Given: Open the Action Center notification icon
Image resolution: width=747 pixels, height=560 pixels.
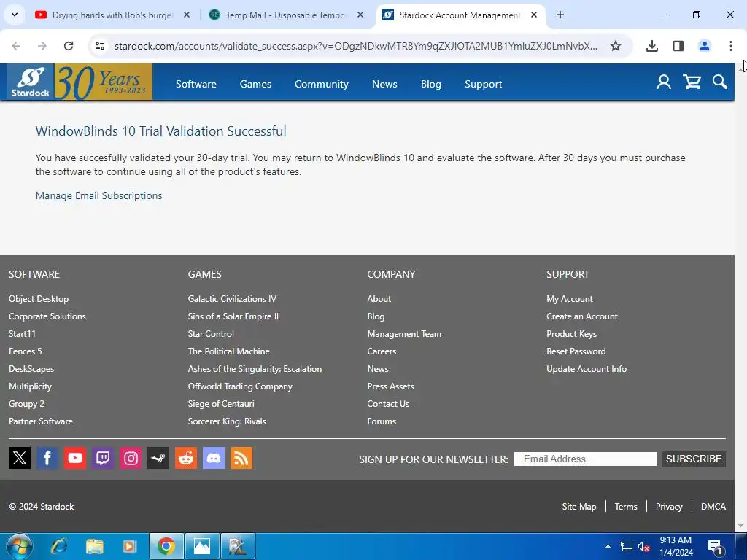Looking at the screenshot, I should click(715, 547).
